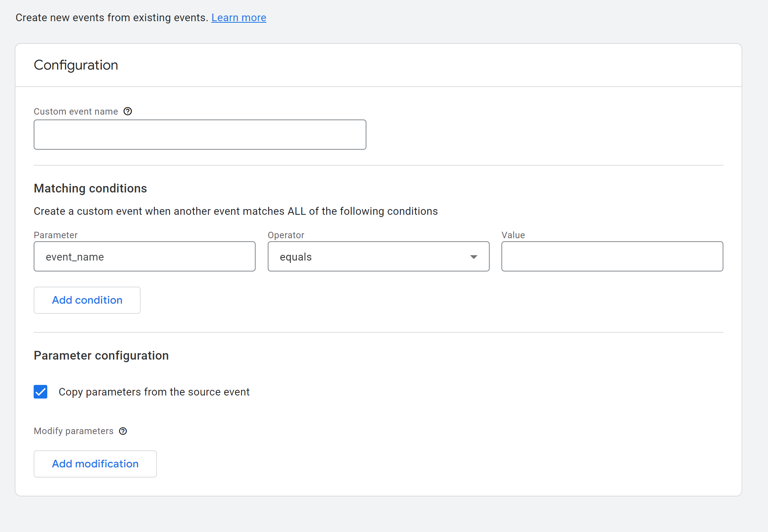
Task: Click the Parameter field label
Action: tap(56, 235)
